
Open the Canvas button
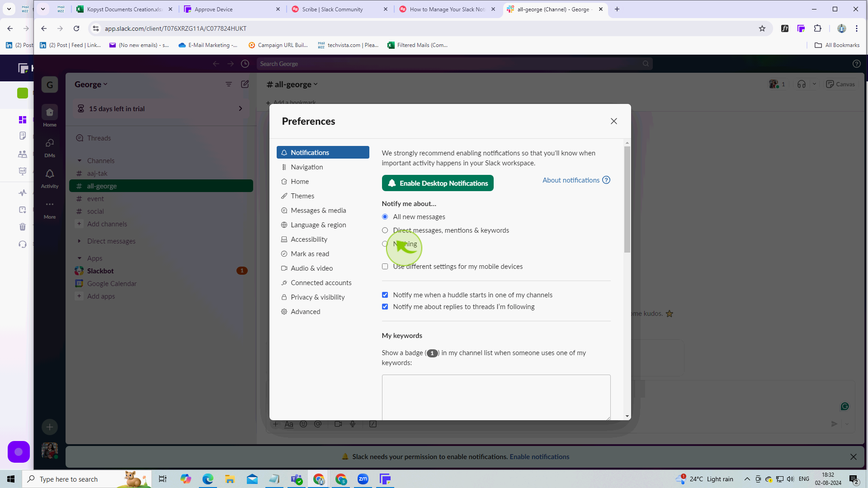840,84
